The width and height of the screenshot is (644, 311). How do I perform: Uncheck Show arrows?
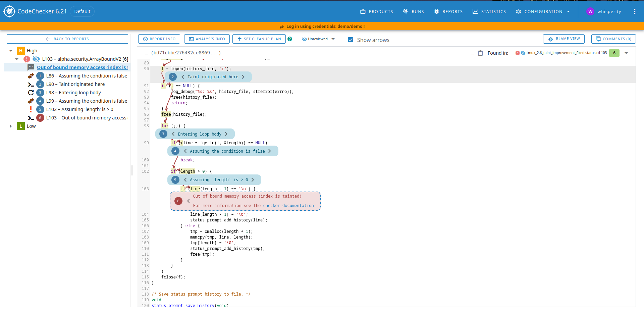coord(351,40)
